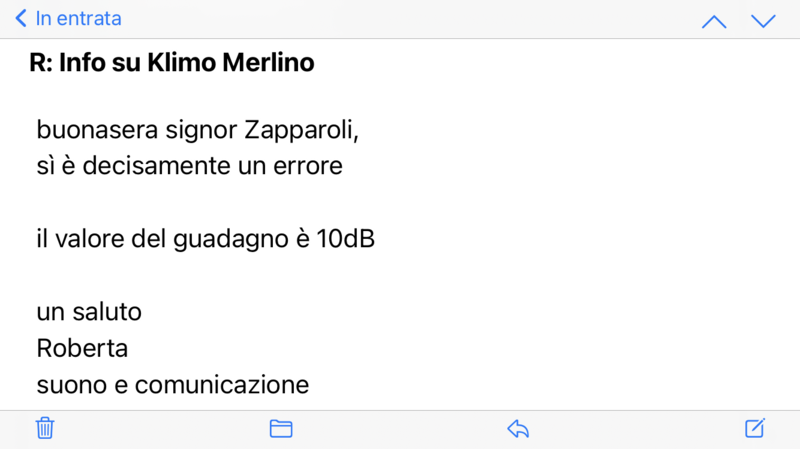Tap the back chevron arrow
The height and width of the screenshot is (449, 800).
[20, 19]
